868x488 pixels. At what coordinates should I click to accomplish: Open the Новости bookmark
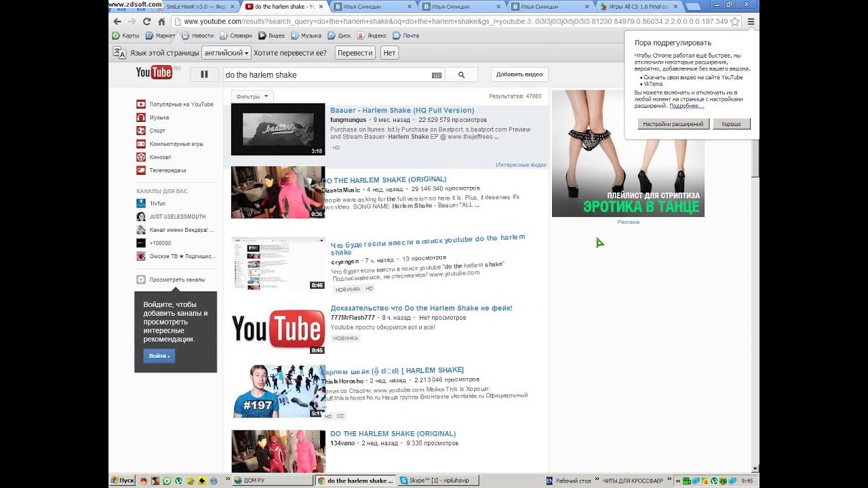198,35
